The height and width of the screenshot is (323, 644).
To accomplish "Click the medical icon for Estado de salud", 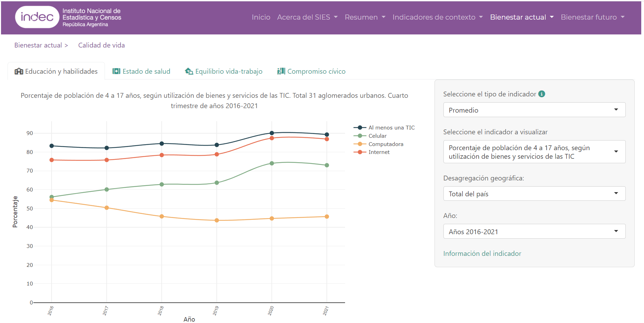I will pyautogui.click(x=116, y=71).
